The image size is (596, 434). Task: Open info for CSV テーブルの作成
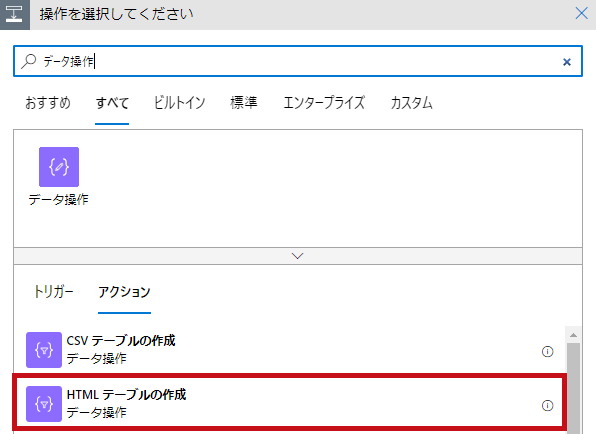[x=547, y=352]
